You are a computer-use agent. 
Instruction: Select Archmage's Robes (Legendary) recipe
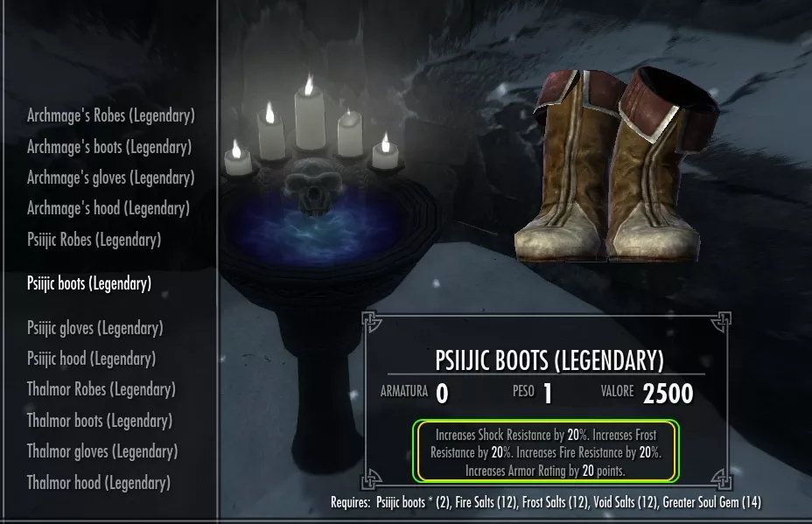click(x=111, y=115)
